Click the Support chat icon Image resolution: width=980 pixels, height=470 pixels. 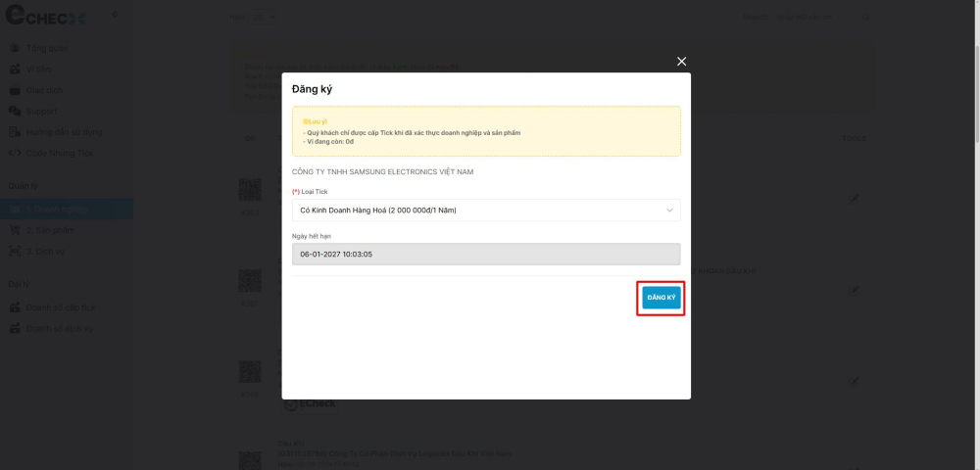pyautogui.click(x=15, y=111)
